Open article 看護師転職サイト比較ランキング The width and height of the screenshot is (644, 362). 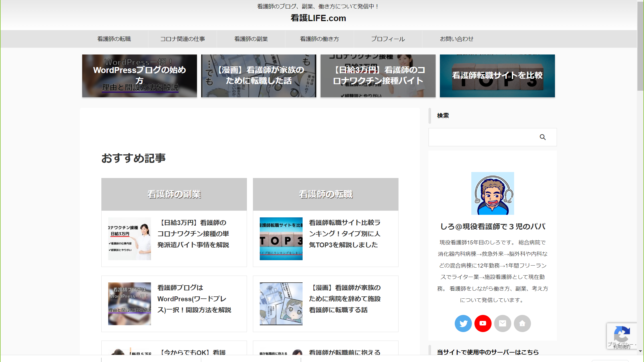pyautogui.click(x=345, y=234)
